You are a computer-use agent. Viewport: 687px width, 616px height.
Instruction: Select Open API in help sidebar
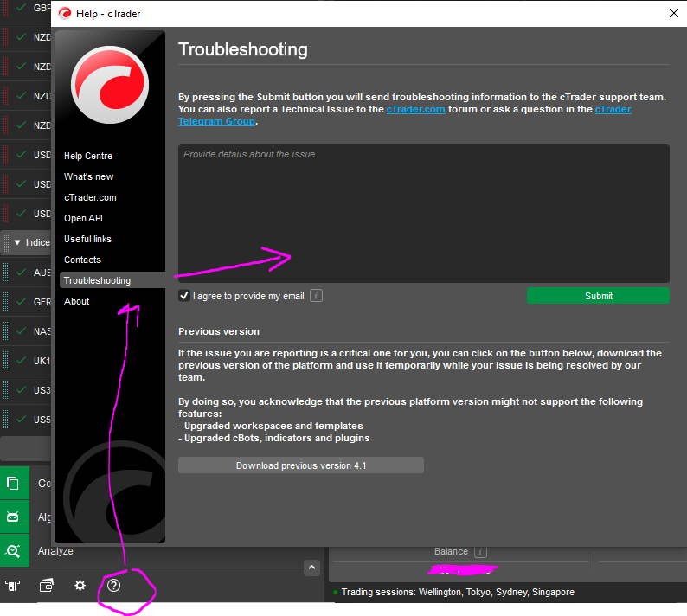[83, 218]
